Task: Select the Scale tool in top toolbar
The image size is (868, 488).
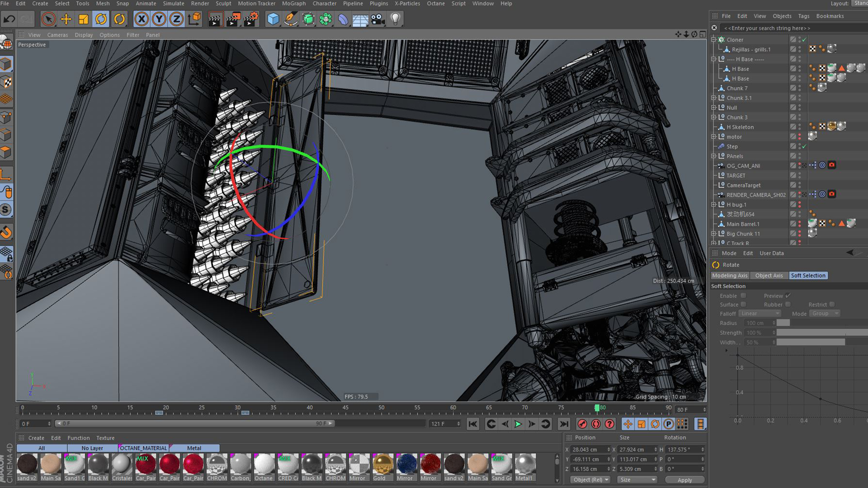Action: coord(84,19)
